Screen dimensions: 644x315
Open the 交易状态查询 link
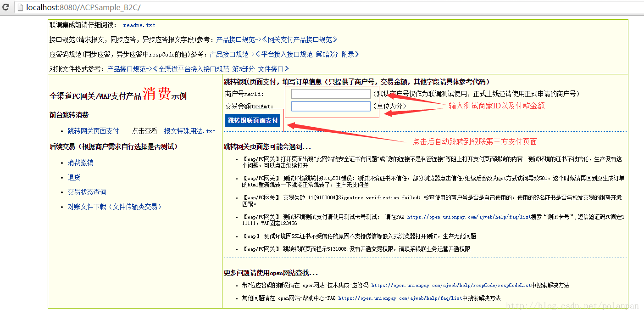click(x=87, y=192)
